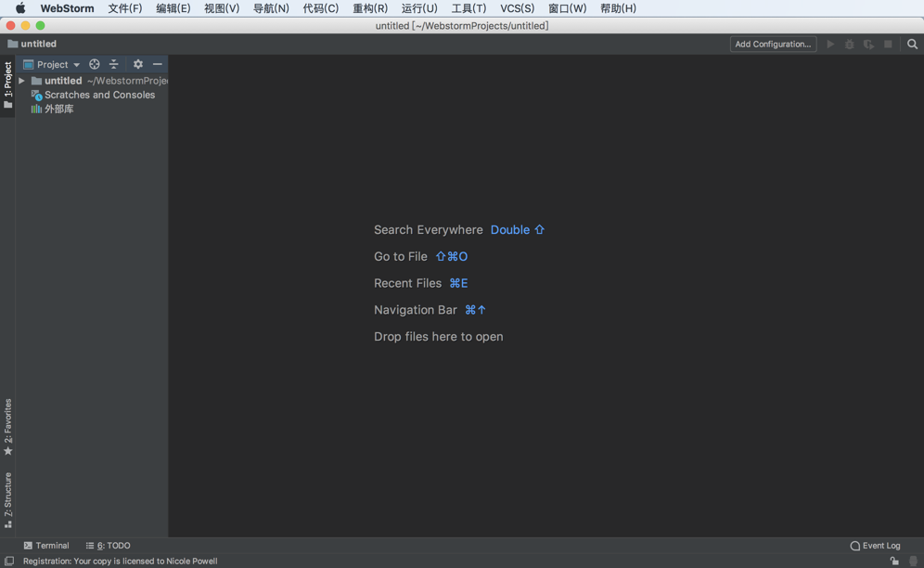
Task: Click the Recent Files hint text
Action: coord(408,283)
